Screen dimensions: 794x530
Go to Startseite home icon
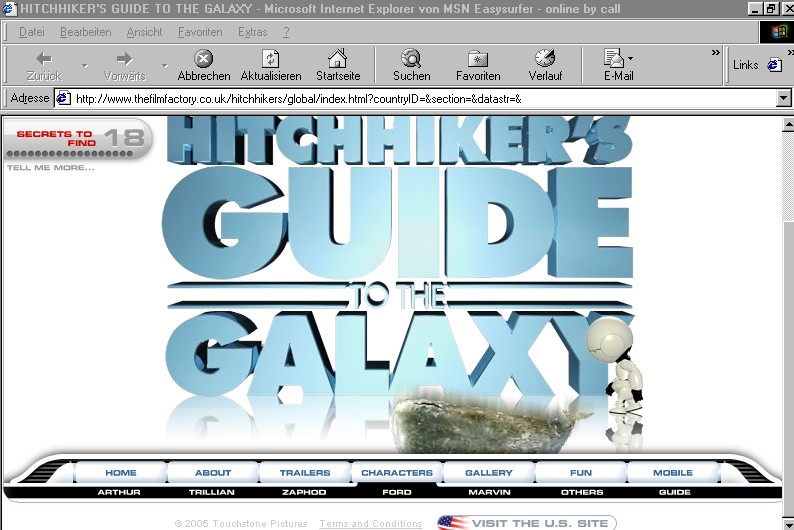tap(337, 59)
